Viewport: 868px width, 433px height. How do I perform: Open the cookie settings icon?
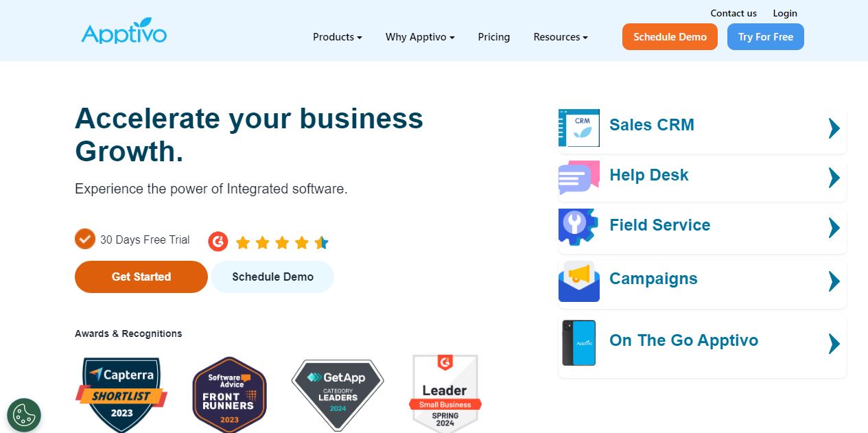click(x=24, y=415)
